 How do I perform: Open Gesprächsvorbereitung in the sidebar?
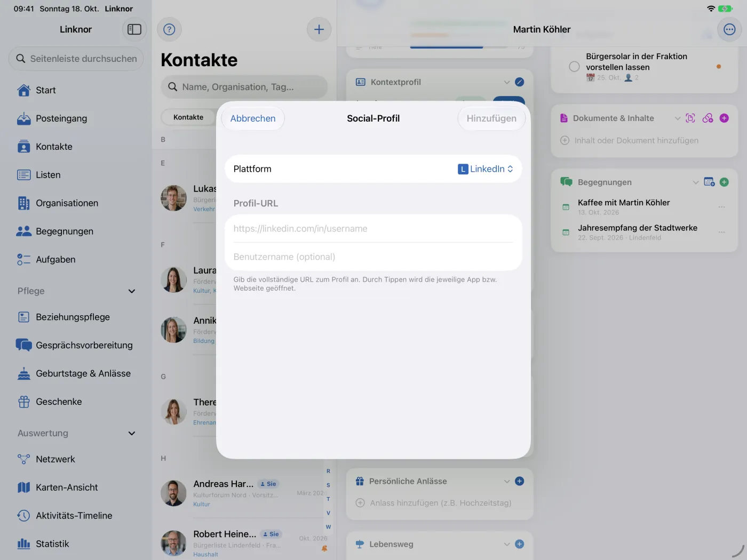point(76,345)
